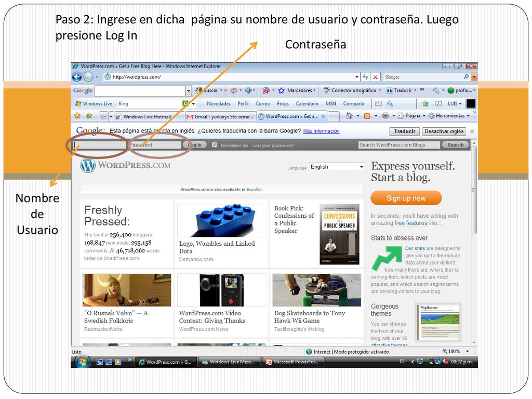This screenshot has width=532, height=399.
Task: Open the Dog Skateboards article link
Action: click(x=310, y=317)
